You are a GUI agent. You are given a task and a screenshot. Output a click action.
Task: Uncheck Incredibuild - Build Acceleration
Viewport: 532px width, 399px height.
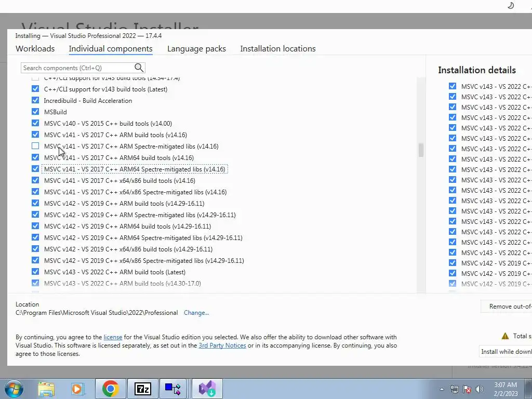pos(35,100)
